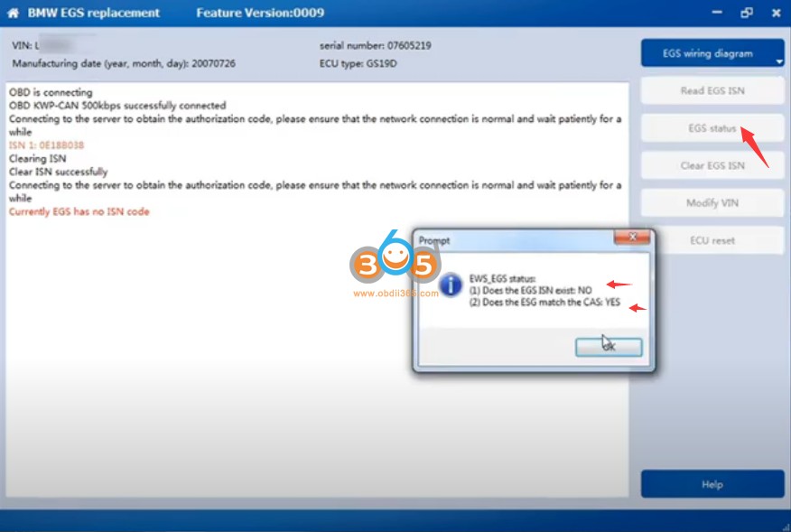Restore down the application window
The width and height of the screenshot is (791, 532).
(747, 13)
